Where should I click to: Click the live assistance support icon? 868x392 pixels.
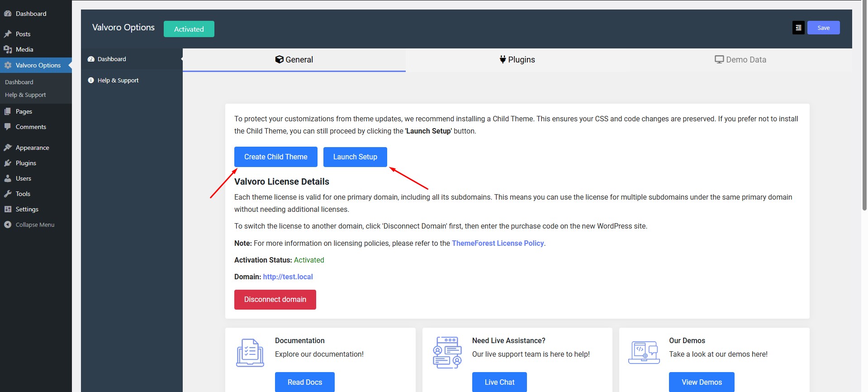pyautogui.click(x=447, y=353)
